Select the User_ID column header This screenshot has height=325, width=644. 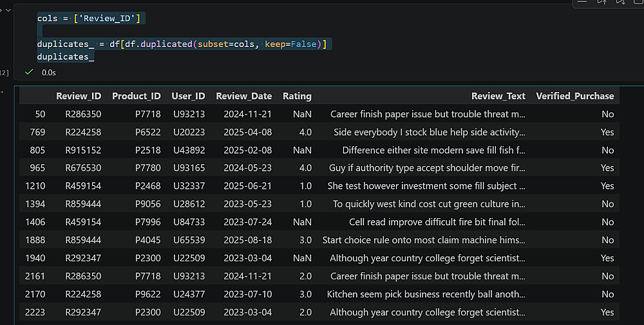(x=188, y=96)
